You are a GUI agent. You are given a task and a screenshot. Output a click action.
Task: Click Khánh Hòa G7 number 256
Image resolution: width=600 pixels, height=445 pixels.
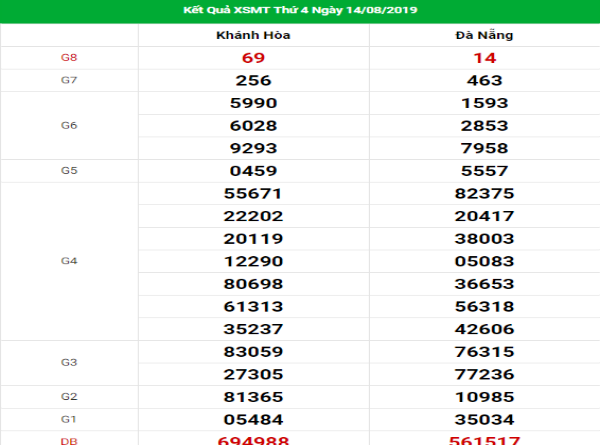(x=253, y=80)
